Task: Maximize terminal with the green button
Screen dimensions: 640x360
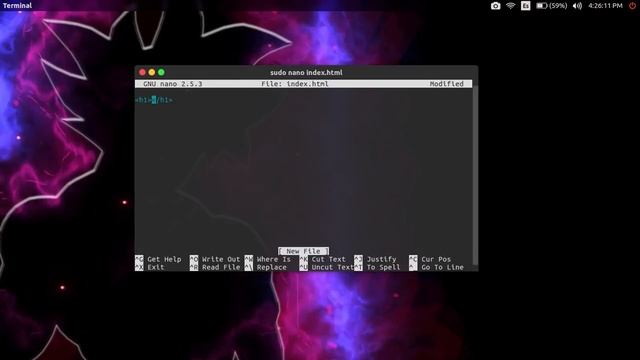Action: tap(162, 72)
